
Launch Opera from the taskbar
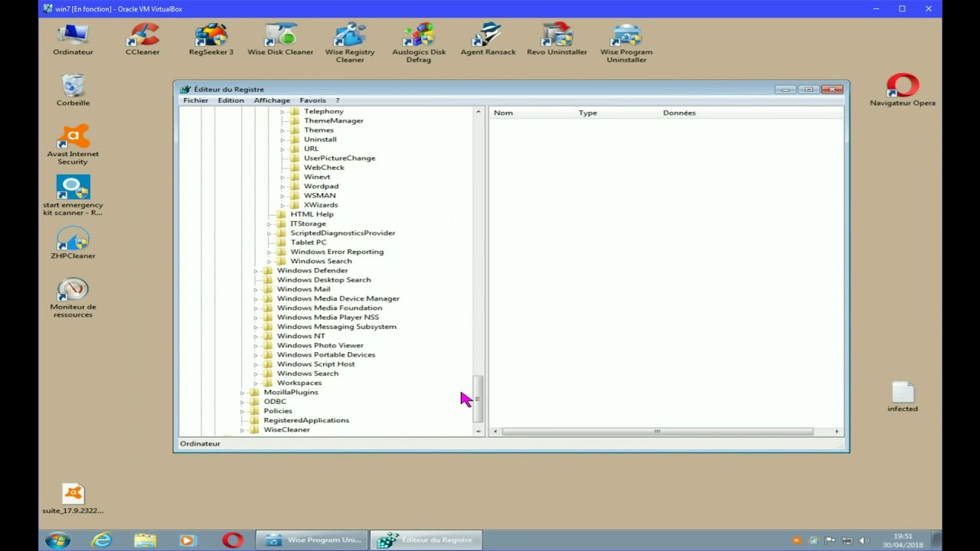(233, 540)
